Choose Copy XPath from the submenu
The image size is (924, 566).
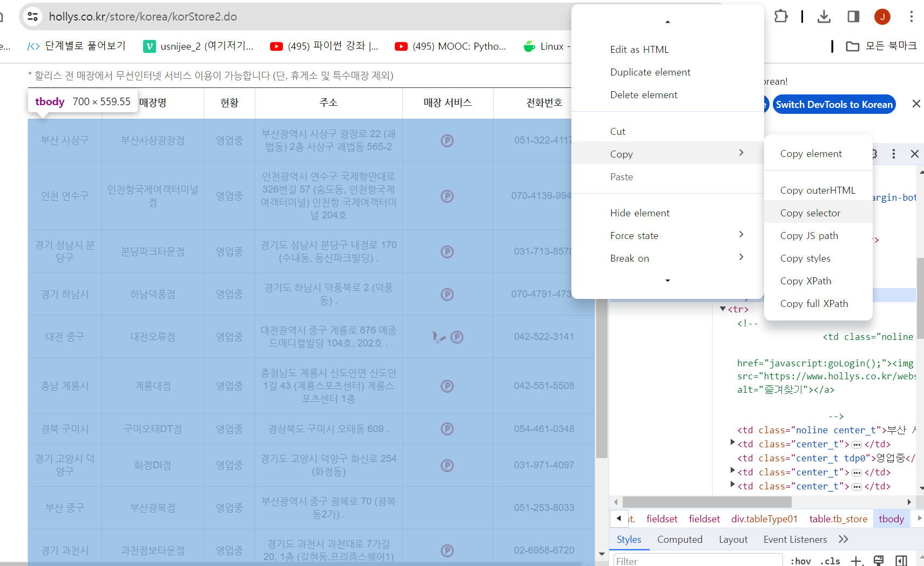[818, 281]
